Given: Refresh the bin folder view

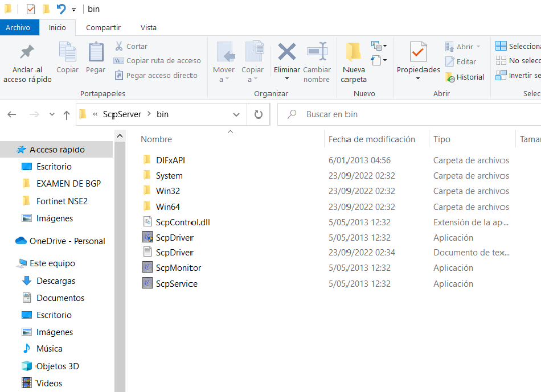Looking at the screenshot, I should (x=259, y=114).
